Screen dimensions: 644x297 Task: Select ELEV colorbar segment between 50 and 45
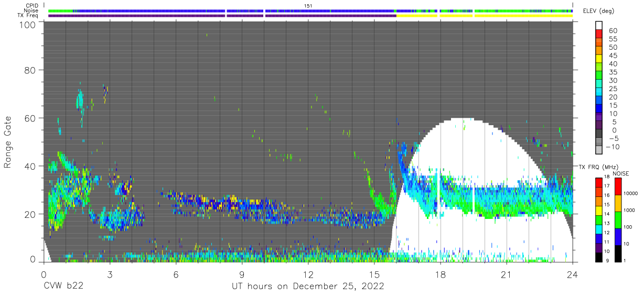point(598,50)
